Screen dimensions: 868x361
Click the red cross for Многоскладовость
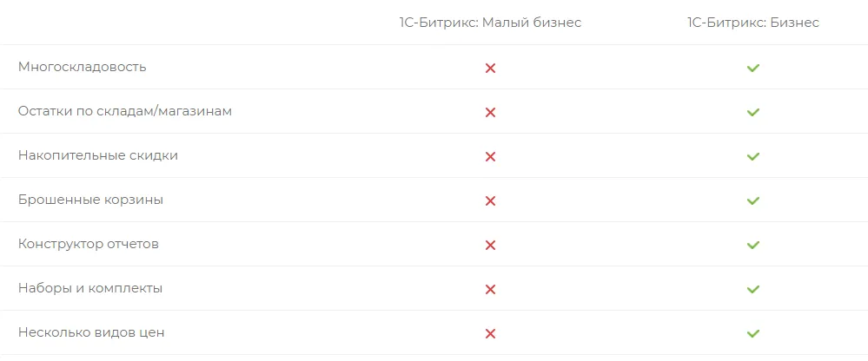[490, 68]
